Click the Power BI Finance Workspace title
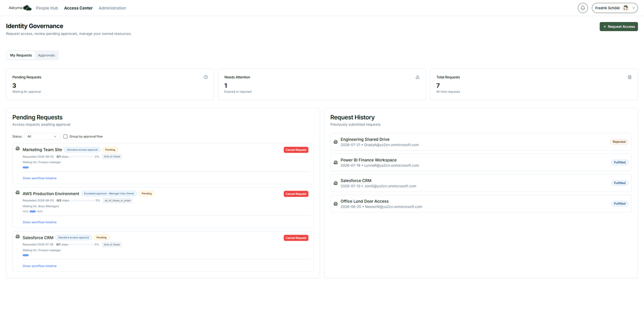This screenshot has height=314, width=644. (x=369, y=160)
